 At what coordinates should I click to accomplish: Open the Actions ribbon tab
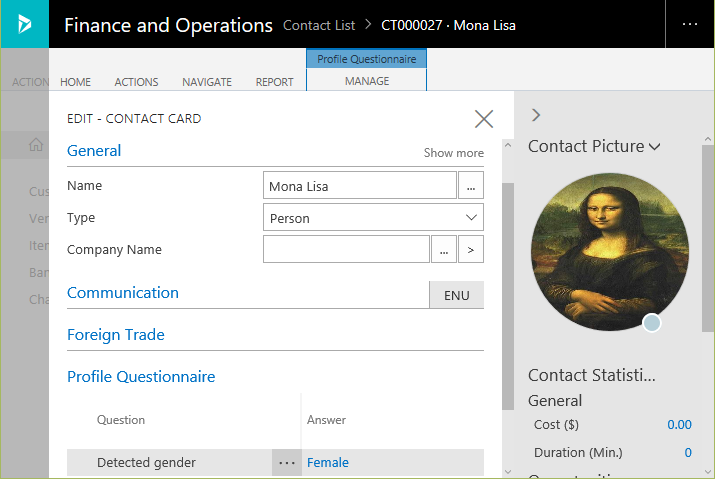point(136,82)
